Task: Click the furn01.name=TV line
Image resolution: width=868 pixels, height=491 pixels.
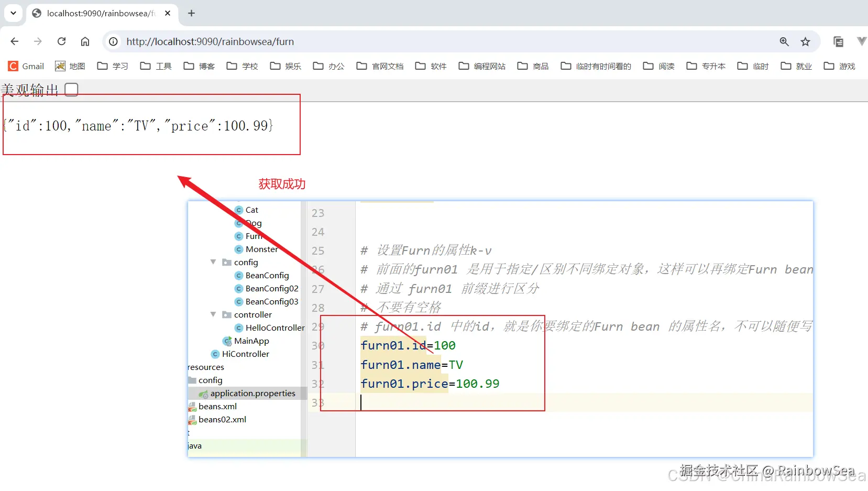Action: 412,365
